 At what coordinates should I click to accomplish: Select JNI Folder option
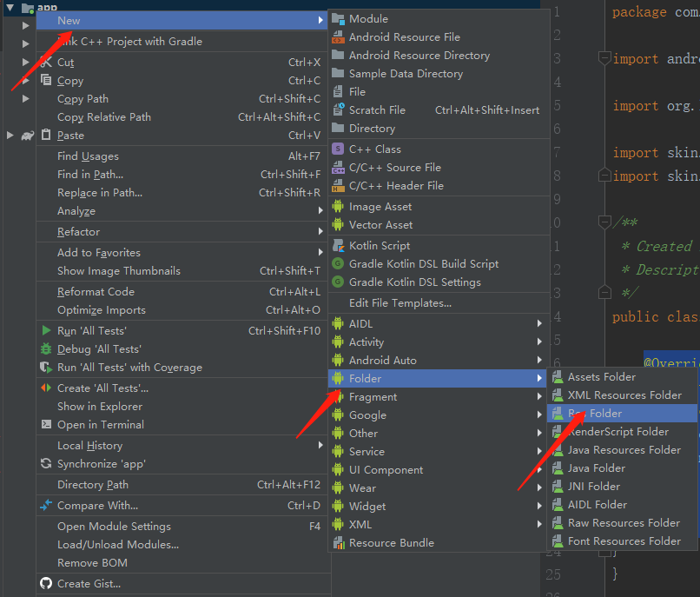click(x=623, y=487)
